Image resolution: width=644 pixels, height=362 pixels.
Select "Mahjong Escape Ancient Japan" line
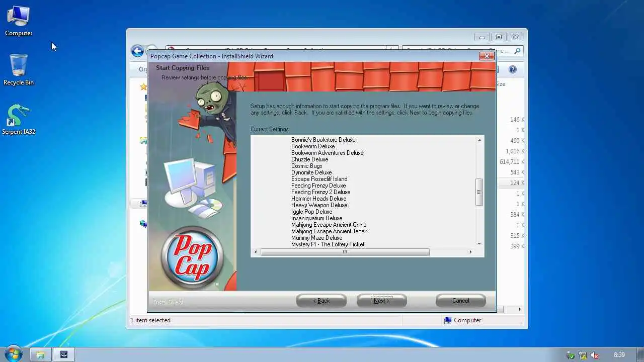pos(329,231)
